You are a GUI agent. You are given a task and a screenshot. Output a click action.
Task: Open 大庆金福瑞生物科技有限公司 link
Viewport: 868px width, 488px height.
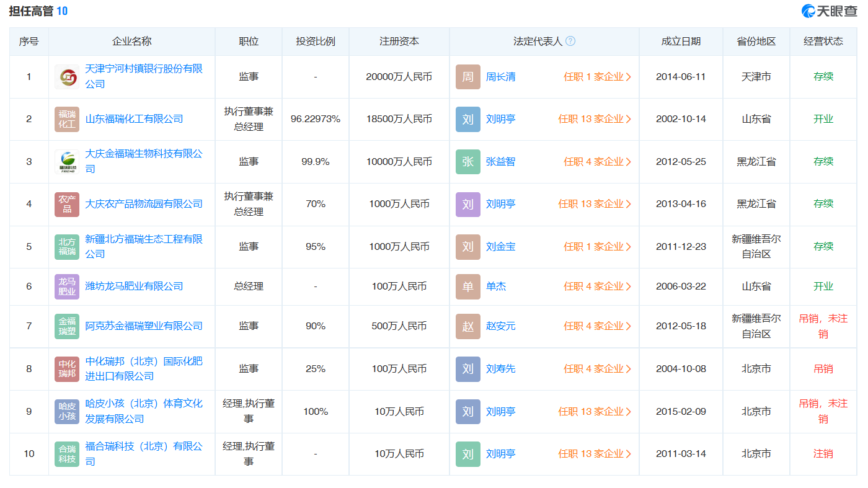click(x=144, y=161)
